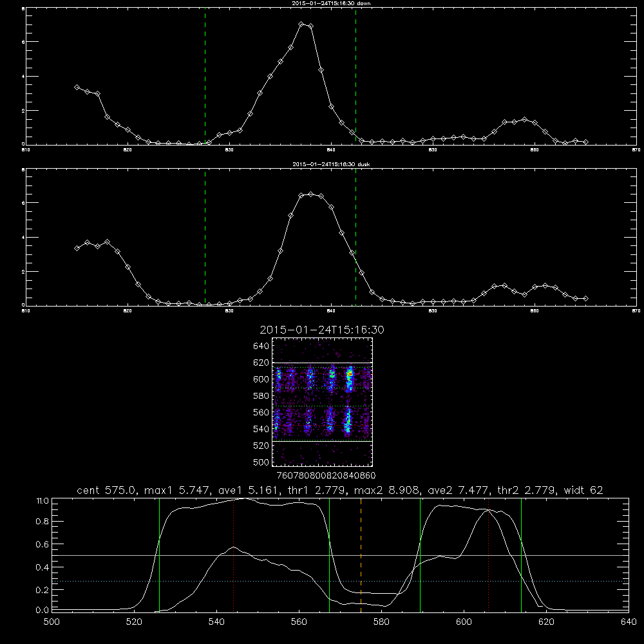Click the left green dashed line in the dawn plot
The width and height of the screenshot is (644, 644).
205,76
